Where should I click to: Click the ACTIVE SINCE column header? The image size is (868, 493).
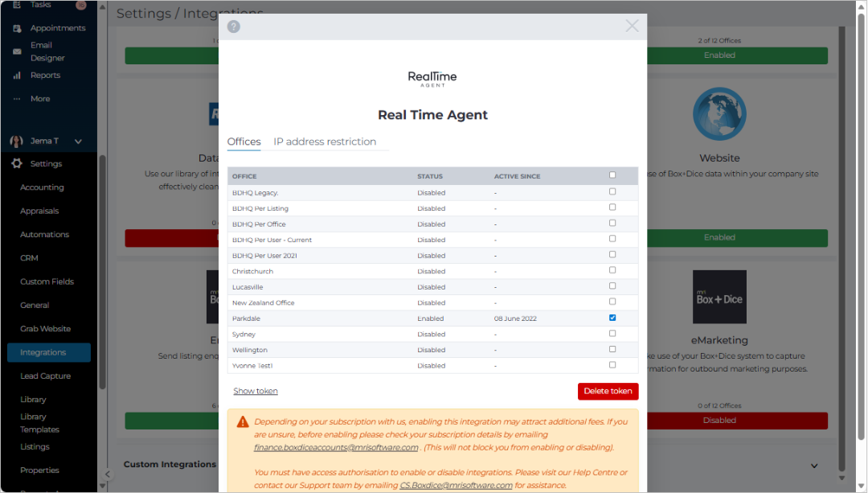coord(517,176)
